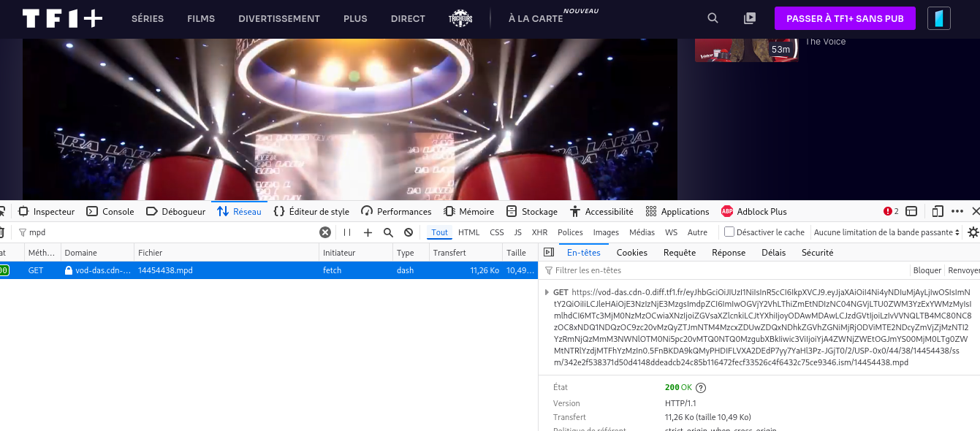
Task: Filter requests by WS
Action: [x=671, y=232]
